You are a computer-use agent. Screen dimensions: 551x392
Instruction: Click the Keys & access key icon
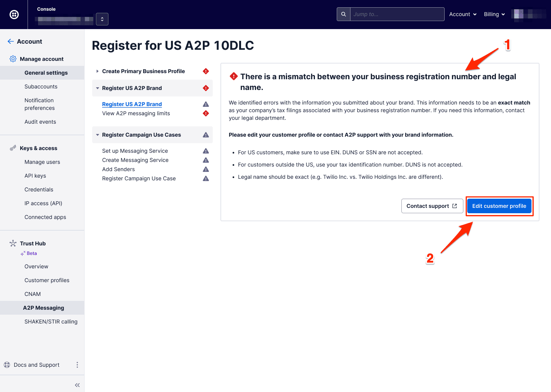click(13, 148)
